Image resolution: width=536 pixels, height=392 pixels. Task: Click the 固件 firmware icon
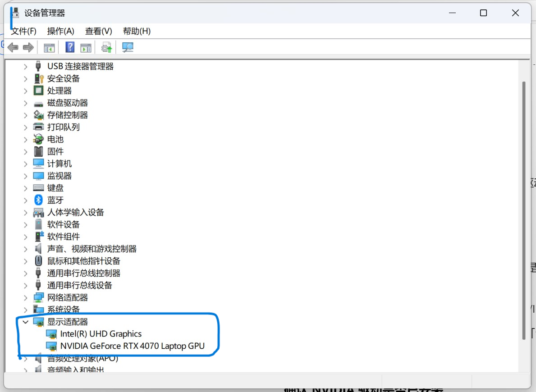[x=39, y=151]
